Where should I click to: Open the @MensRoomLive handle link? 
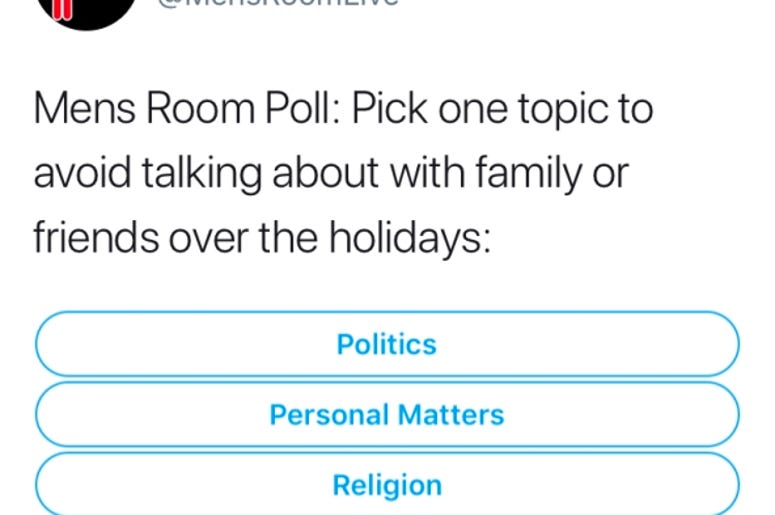pyautogui.click(x=278, y=3)
